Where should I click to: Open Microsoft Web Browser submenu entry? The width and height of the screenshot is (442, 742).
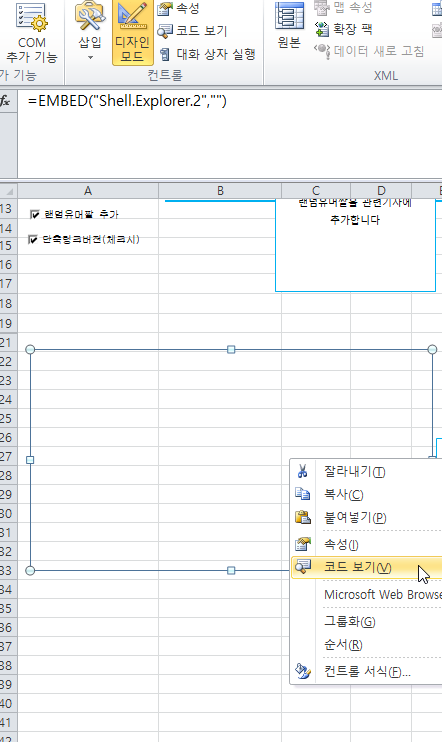tap(367, 594)
